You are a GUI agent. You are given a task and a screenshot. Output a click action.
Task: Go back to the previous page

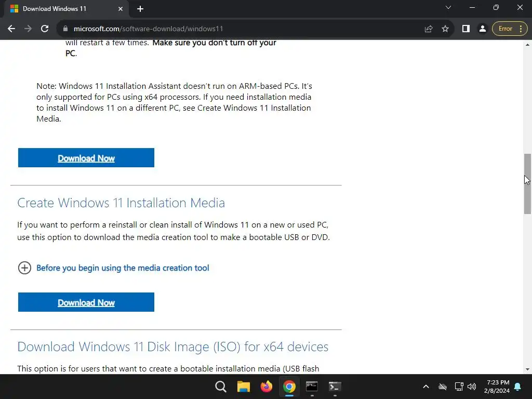pos(11,29)
